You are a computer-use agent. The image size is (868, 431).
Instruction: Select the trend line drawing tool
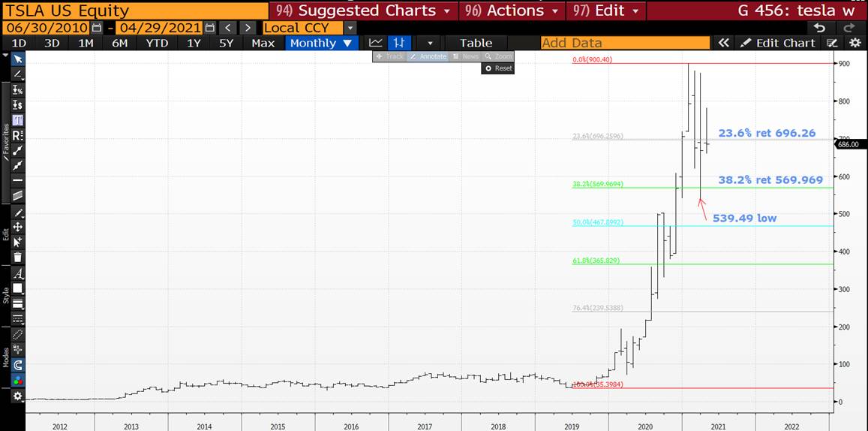(18, 74)
